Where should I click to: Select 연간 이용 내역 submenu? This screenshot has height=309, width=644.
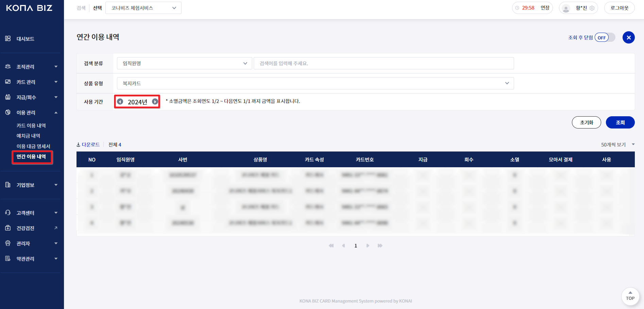click(x=31, y=157)
